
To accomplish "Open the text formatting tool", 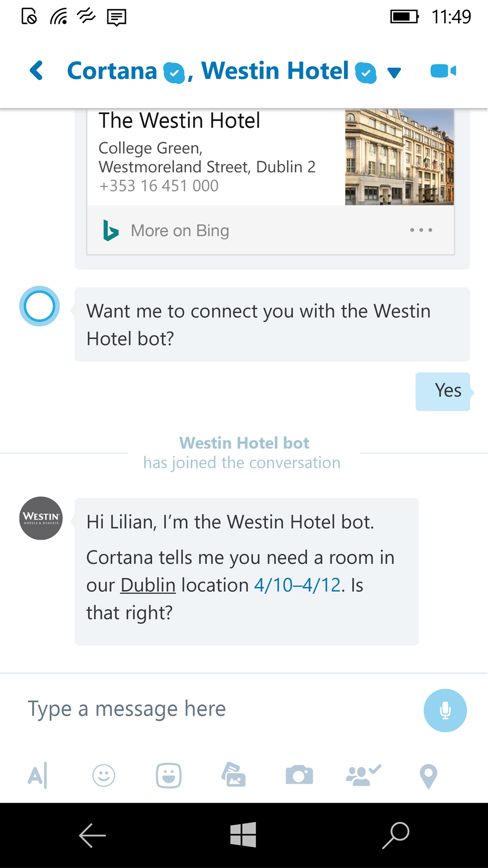I will point(38,775).
